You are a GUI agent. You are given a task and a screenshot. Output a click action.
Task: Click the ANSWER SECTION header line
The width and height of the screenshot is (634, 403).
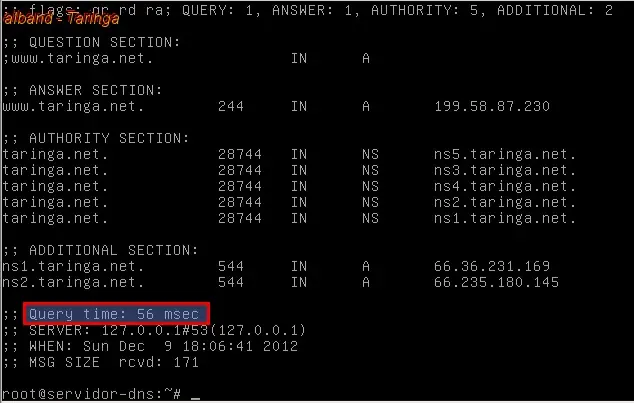tap(82, 90)
